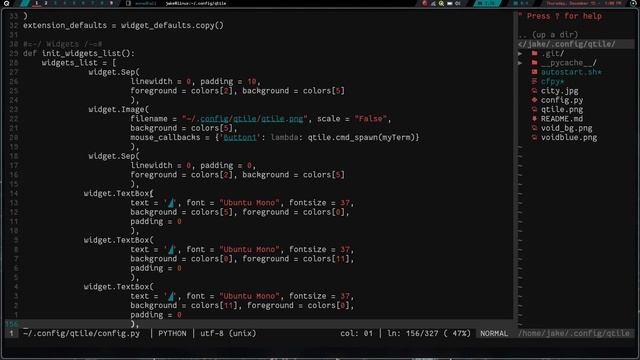Click the 'widget.Image(' line

tap(119, 109)
